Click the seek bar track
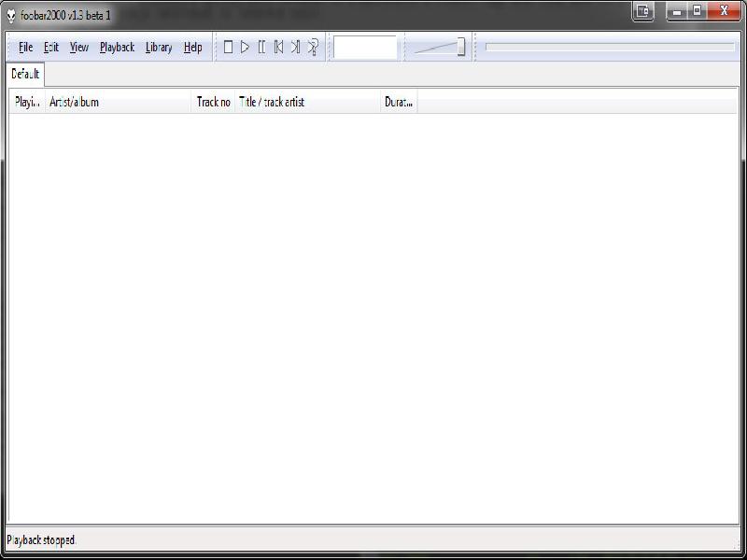 click(x=611, y=47)
